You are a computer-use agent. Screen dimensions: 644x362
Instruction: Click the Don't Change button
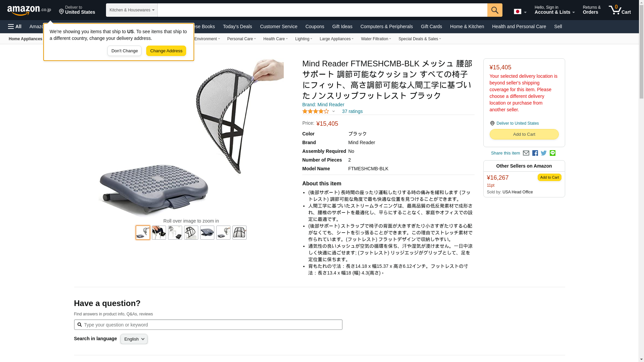click(124, 51)
